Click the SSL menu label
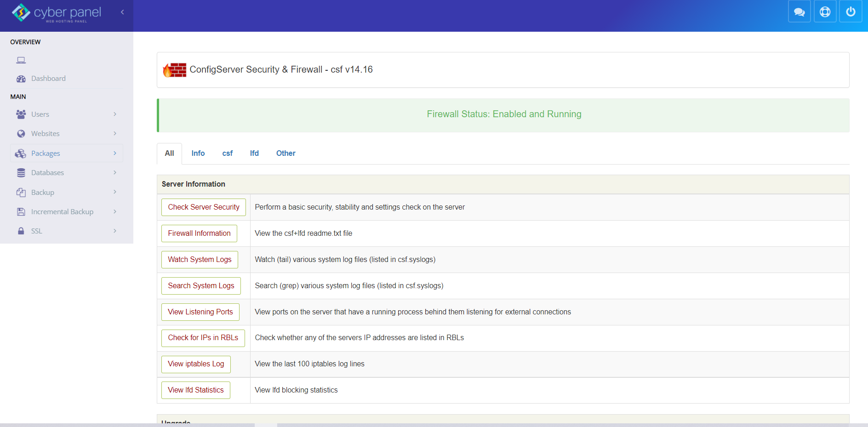 tap(37, 231)
